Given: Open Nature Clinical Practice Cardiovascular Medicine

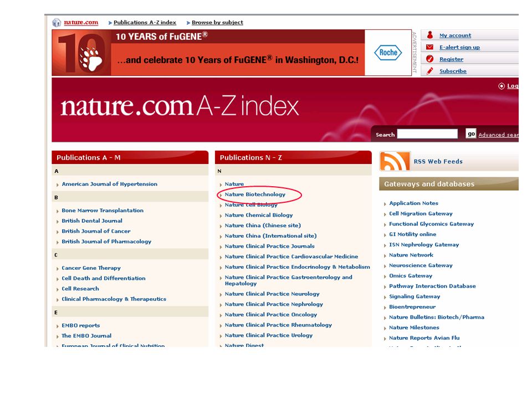Looking at the screenshot, I should click(x=291, y=257).
